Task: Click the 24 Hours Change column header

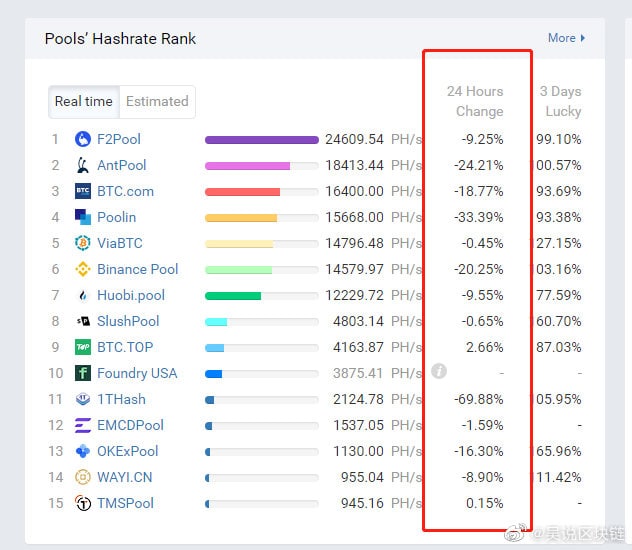Action: [x=475, y=101]
